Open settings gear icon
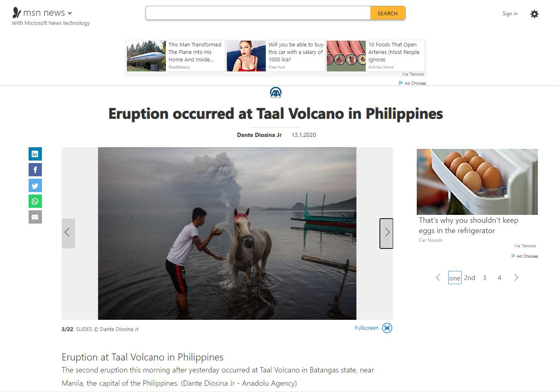Screen dimensions: 559x392 (x=535, y=14)
